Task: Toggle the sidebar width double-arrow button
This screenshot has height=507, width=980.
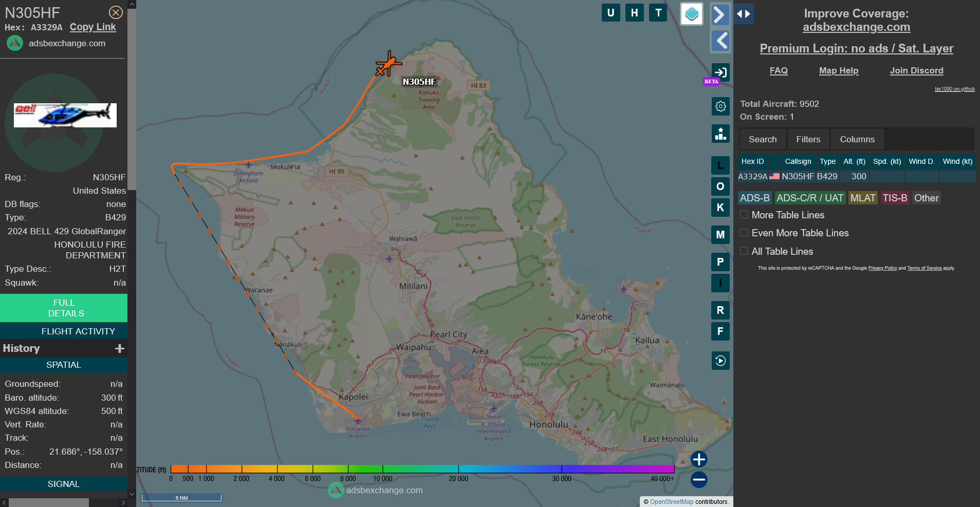Action: [x=744, y=14]
